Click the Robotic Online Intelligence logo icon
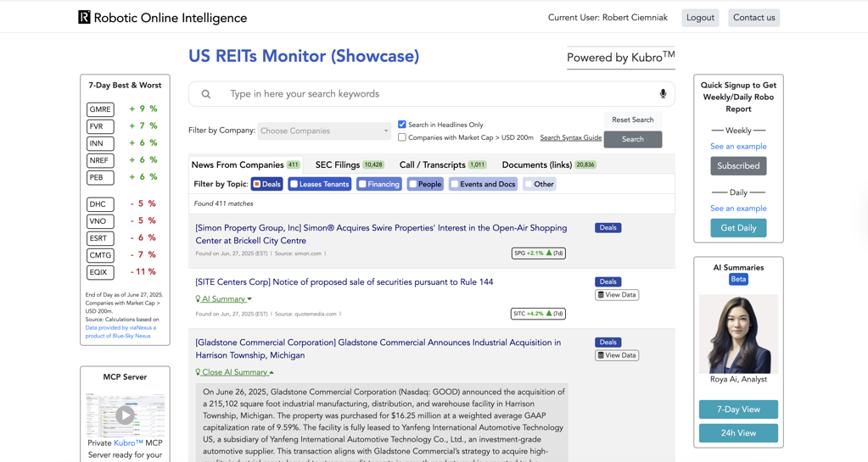Image resolution: width=868 pixels, height=462 pixels. point(84,17)
